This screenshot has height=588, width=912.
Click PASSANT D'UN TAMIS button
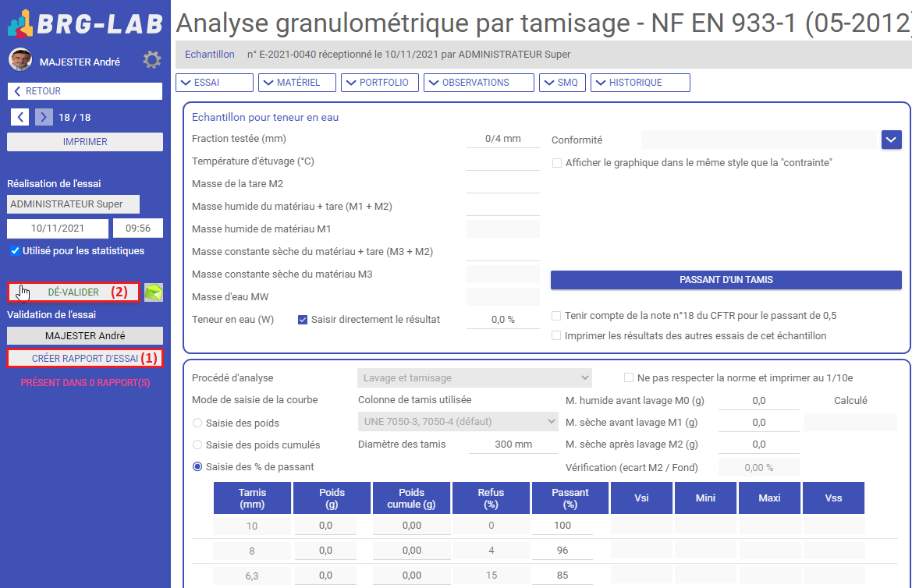point(726,280)
